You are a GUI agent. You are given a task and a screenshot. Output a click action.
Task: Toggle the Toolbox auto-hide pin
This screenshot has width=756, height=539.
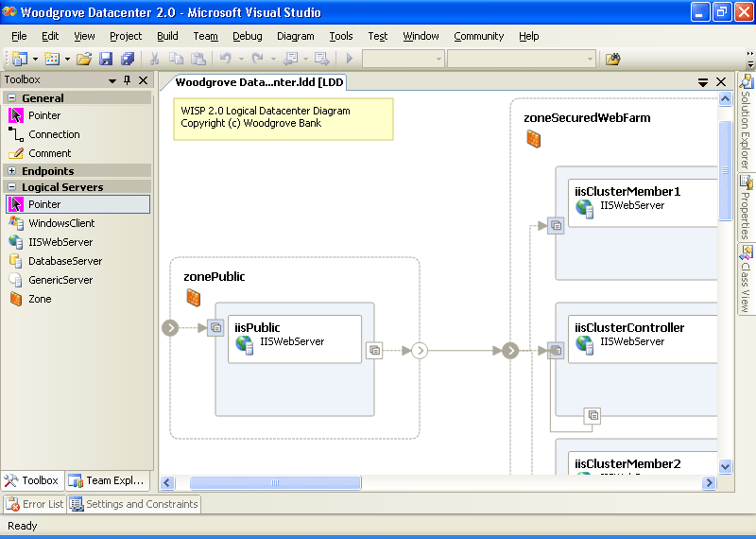pos(127,80)
